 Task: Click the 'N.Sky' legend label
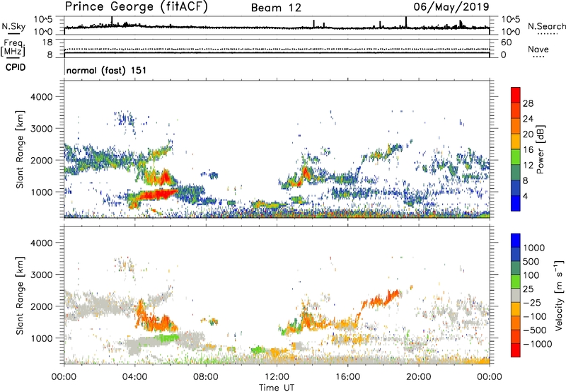click(13, 26)
